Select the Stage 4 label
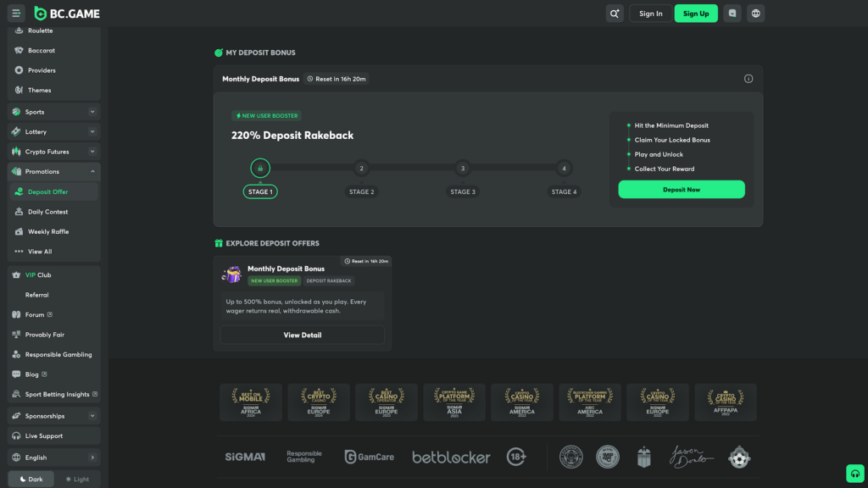Viewport: 868px width, 488px height. (564, 192)
